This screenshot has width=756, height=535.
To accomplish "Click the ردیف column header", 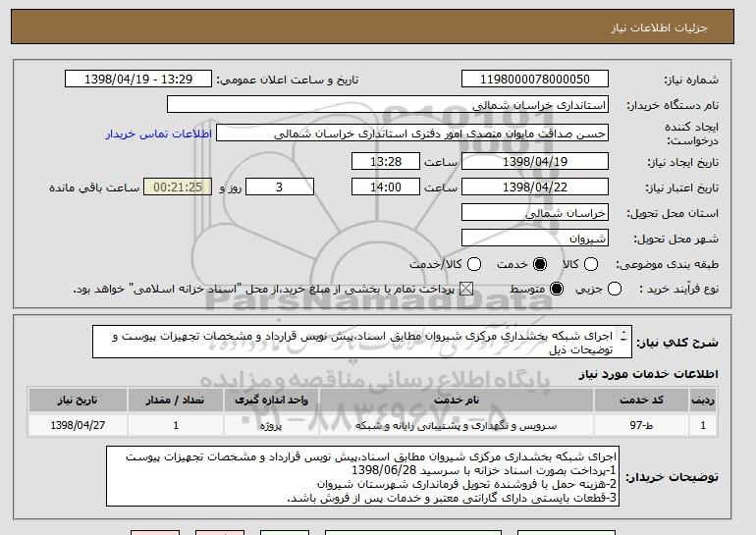I will coord(703,401).
